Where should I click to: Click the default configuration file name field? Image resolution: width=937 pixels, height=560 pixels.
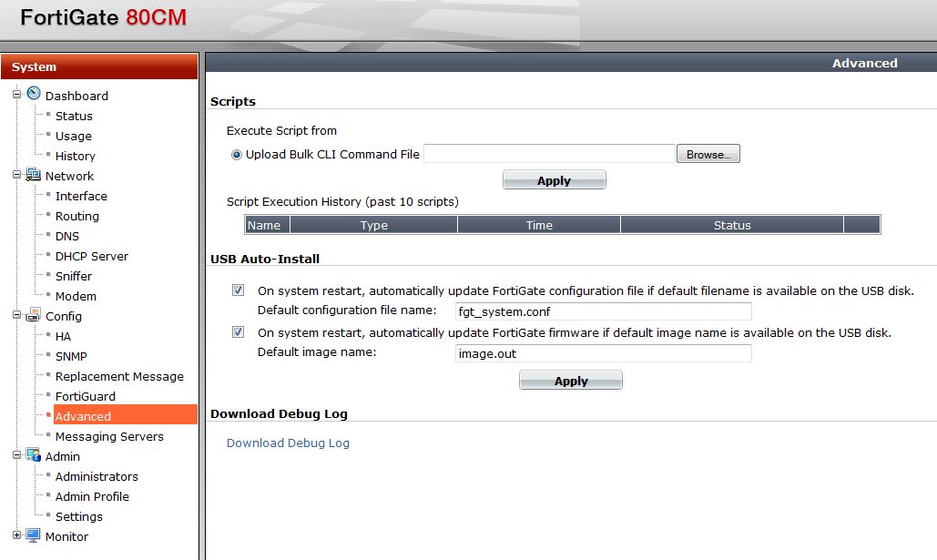pyautogui.click(x=603, y=311)
